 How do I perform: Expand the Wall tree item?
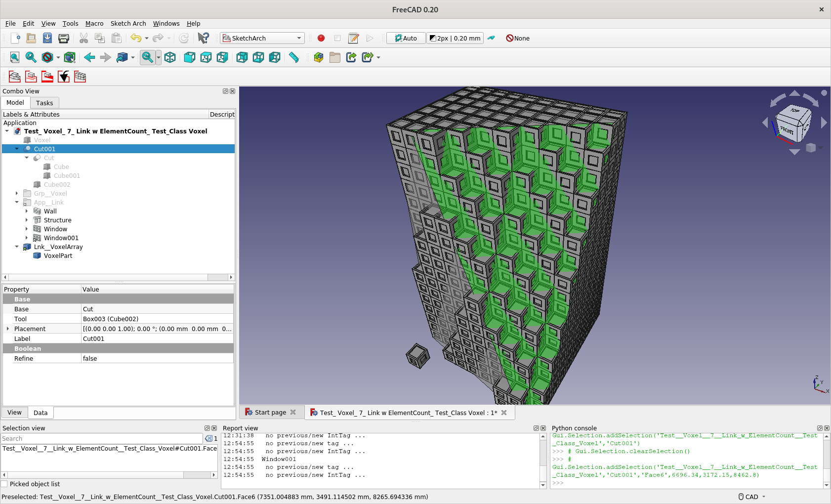click(27, 211)
